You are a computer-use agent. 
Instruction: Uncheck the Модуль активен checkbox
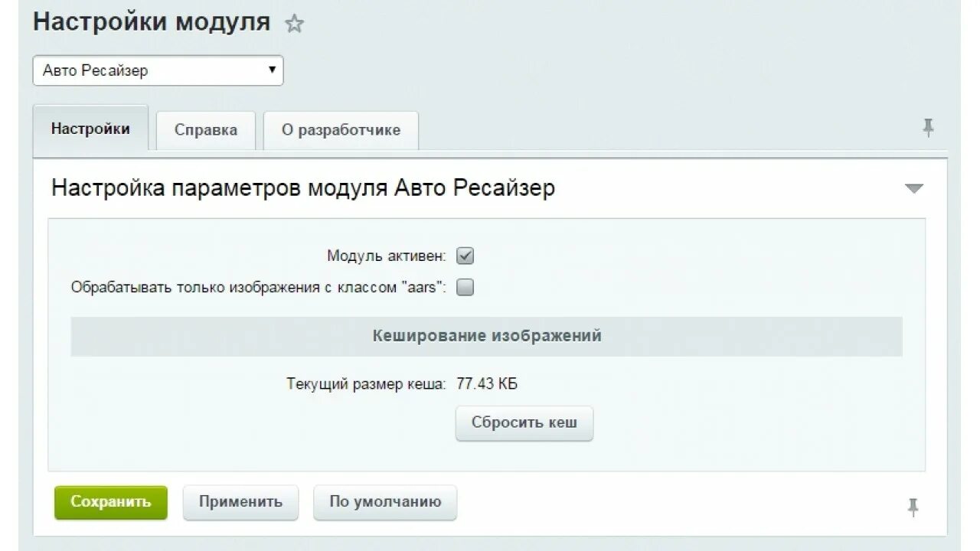[x=465, y=256]
